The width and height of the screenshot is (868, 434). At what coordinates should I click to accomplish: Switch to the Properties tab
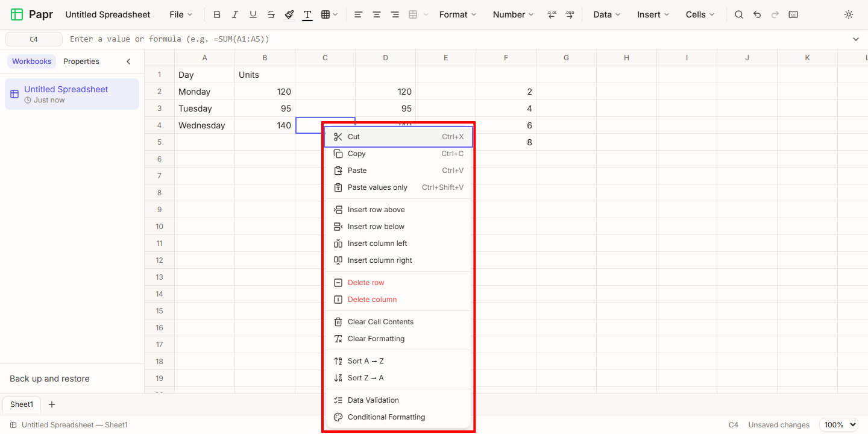[x=81, y=61]
